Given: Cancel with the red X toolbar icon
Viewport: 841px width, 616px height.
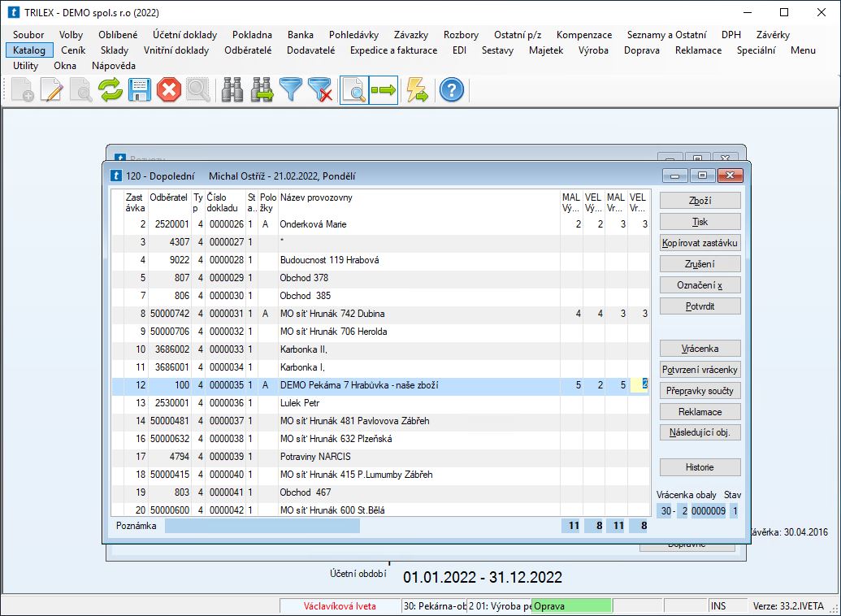Looking at the screenshot, I should (169, 90).
